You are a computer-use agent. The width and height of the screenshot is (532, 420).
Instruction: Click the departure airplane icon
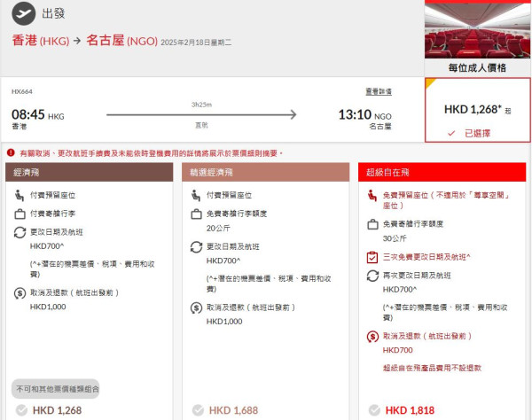pos(24,13)
